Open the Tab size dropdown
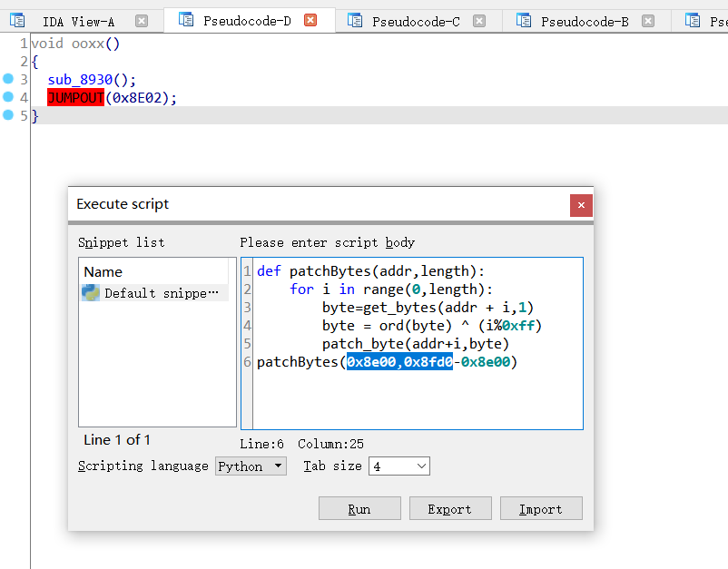Image resolution: width=728 pixels, height=569 pixels. (399, 466)
